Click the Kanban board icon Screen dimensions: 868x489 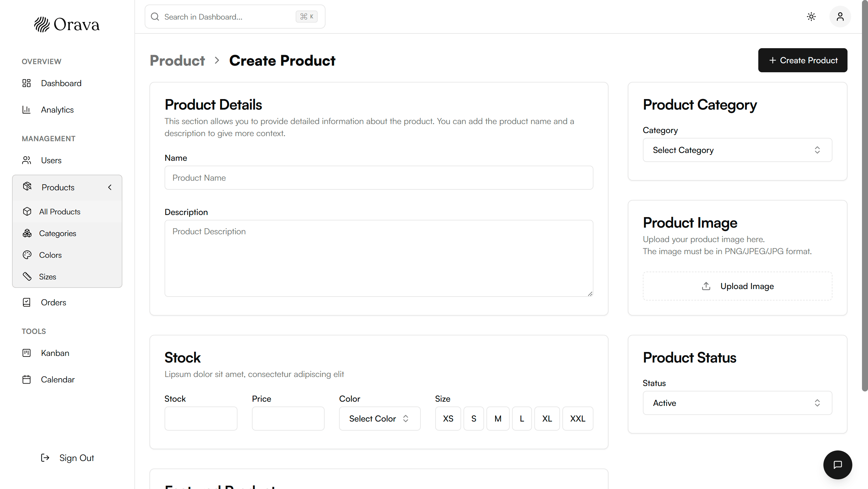click(27, 353)
